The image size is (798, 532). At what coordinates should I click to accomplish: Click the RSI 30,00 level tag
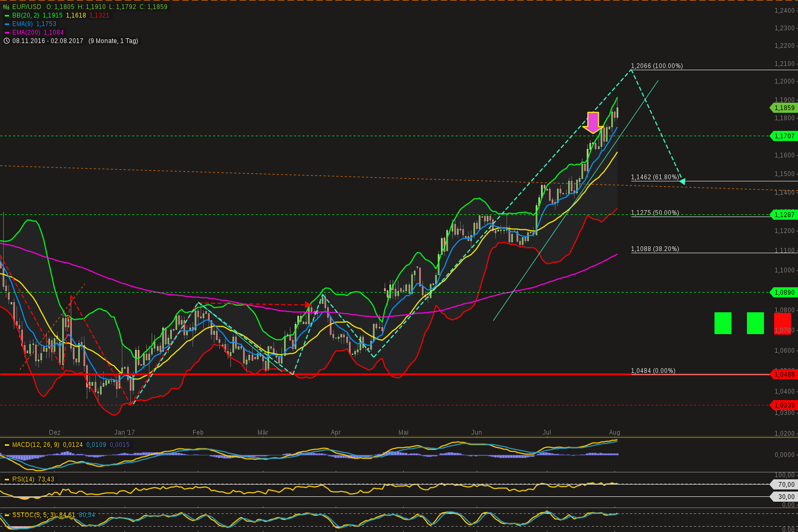[x=783, y=497]
